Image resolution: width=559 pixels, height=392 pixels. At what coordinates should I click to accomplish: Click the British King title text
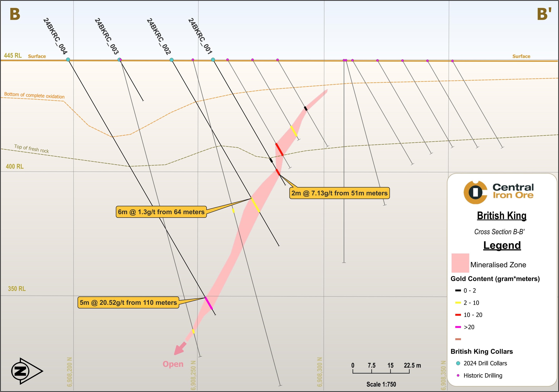[502, 216]
